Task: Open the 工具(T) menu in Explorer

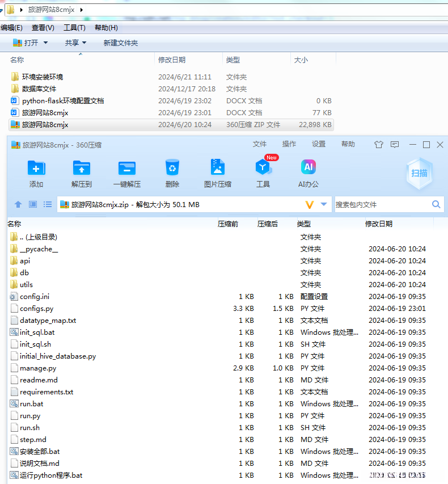Action: 74,28
